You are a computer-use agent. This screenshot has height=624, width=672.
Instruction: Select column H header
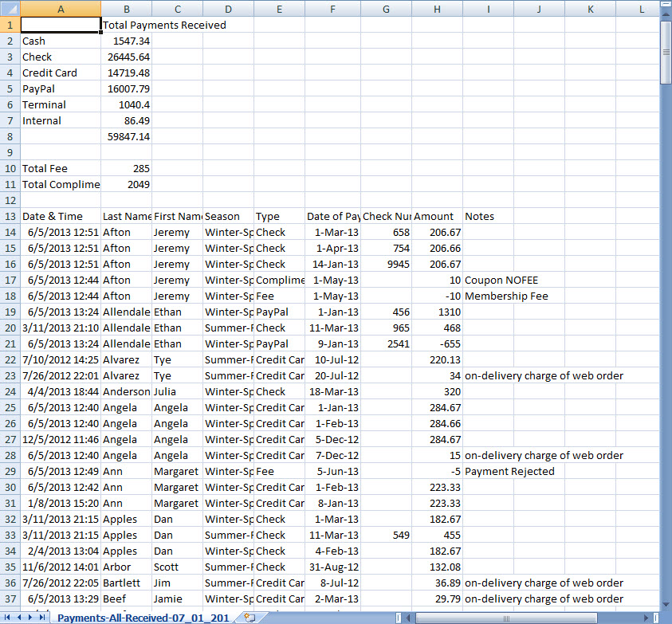pyautogui.click(x=437, y=9)
